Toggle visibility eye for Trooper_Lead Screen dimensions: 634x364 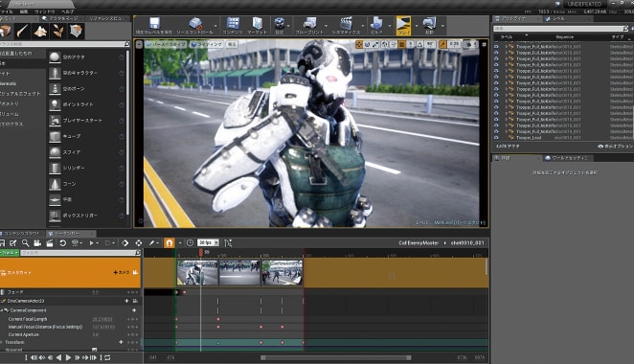496,138
